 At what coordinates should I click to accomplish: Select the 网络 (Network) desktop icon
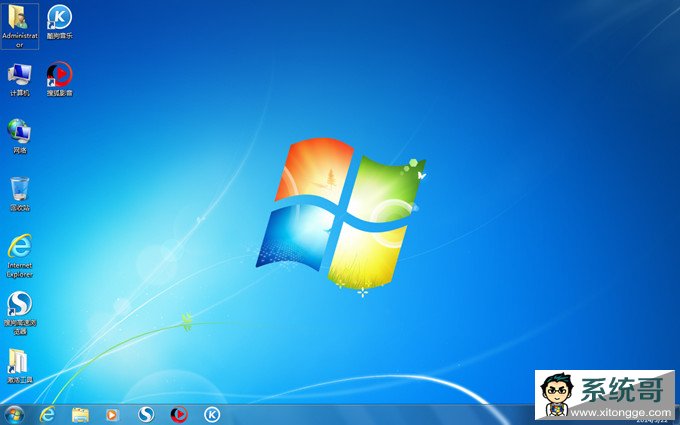click(20, 137)
